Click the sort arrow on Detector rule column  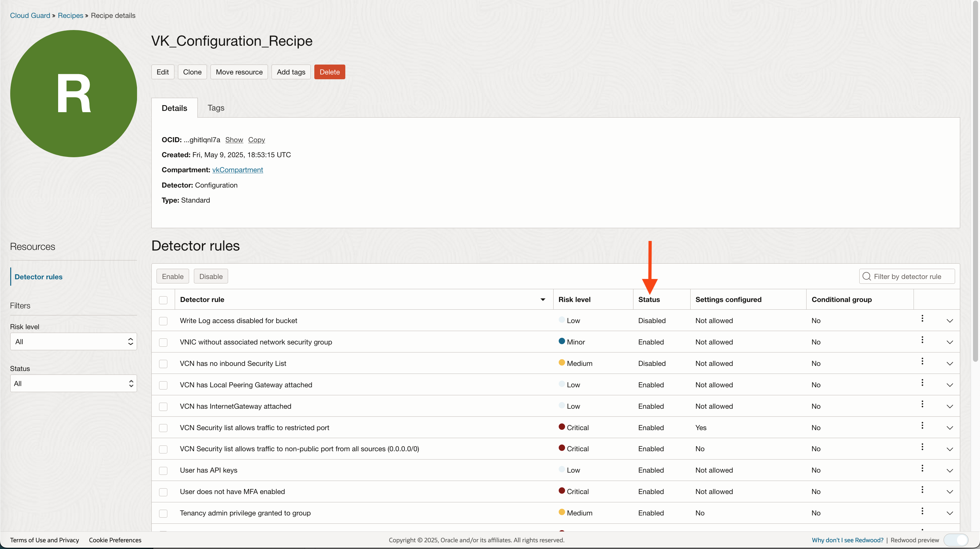coord(543,300)
